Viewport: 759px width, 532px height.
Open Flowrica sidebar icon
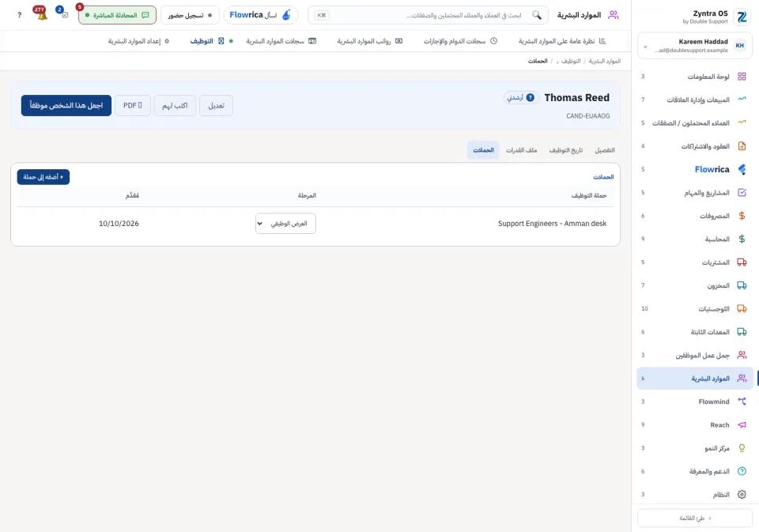click(742, 169)
